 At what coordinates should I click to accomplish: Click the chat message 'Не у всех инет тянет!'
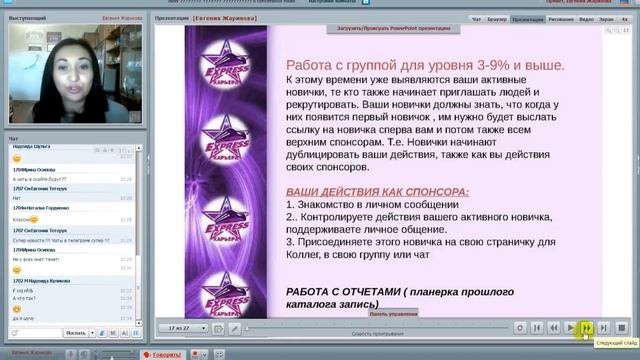[36, 259]
